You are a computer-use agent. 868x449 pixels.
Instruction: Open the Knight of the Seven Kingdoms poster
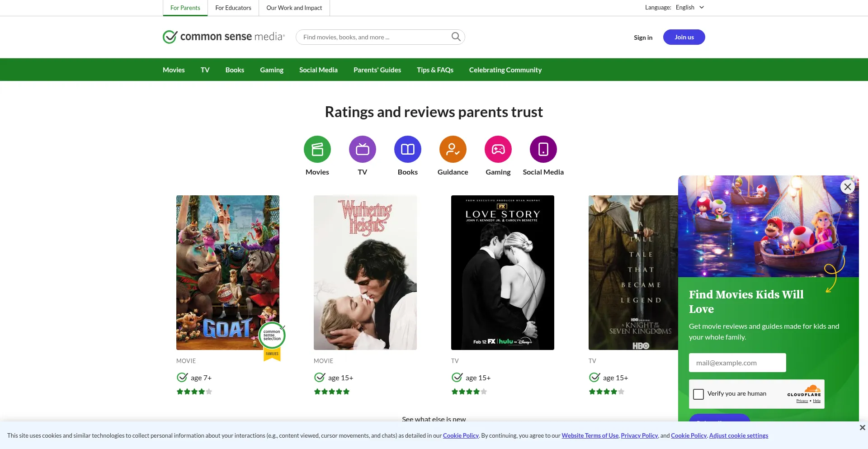coord(633,273)
